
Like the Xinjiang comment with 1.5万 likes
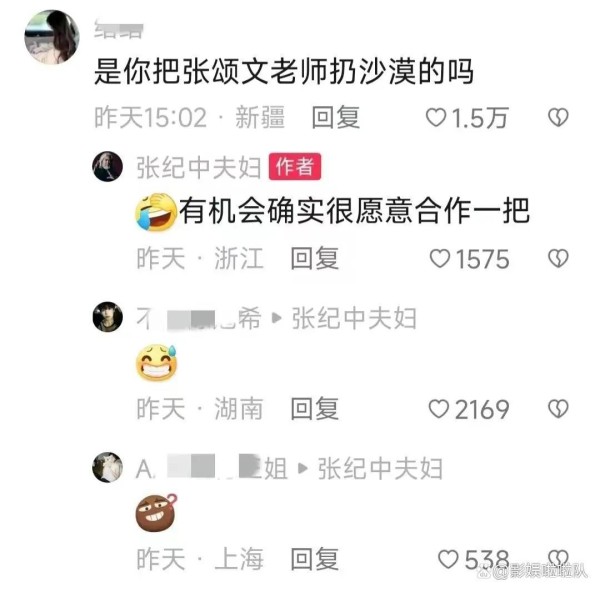point(436,117)
